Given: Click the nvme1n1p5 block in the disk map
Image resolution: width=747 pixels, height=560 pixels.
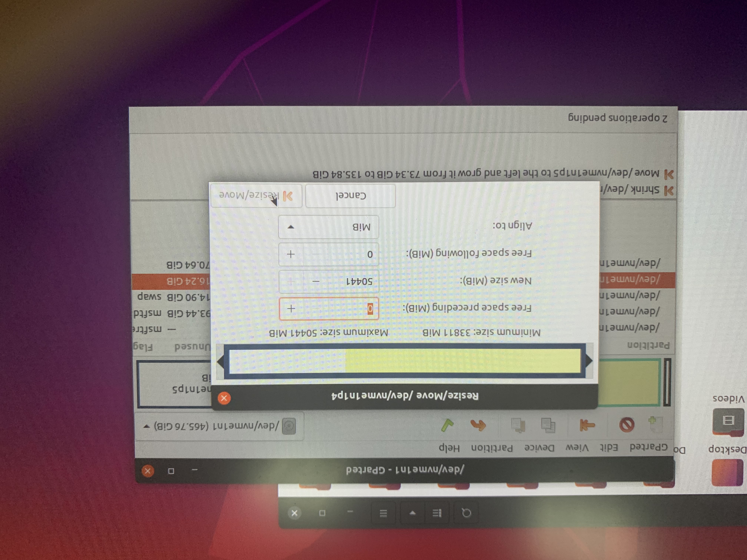Looking at the screenshot, I should 174,384.
